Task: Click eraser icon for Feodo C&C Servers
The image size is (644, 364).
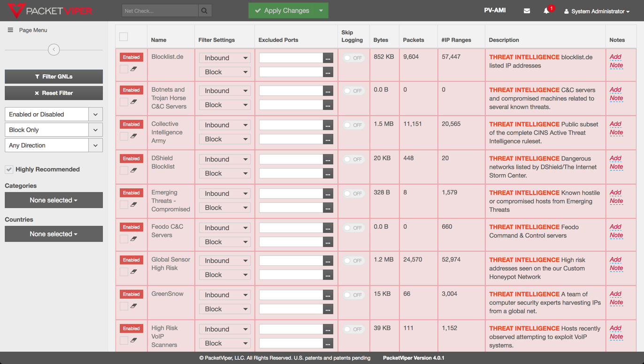Action: 134,239
